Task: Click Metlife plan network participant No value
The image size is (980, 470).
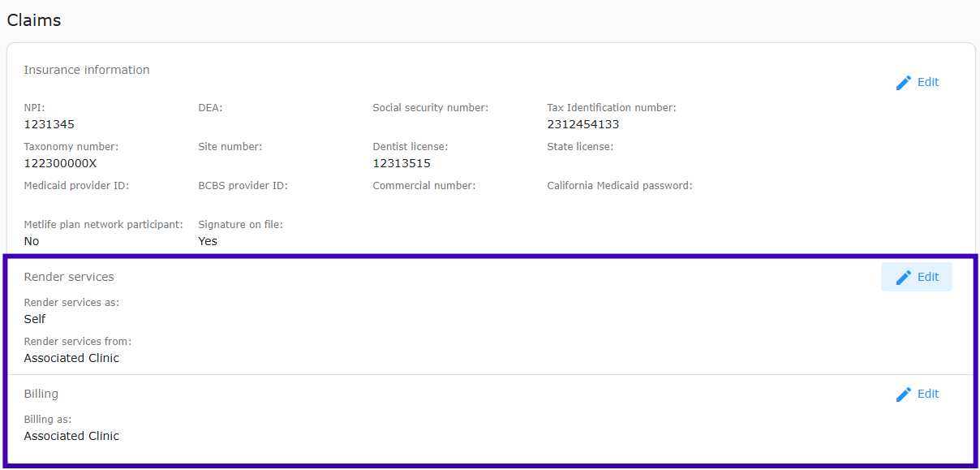Action: coord(32,241)
